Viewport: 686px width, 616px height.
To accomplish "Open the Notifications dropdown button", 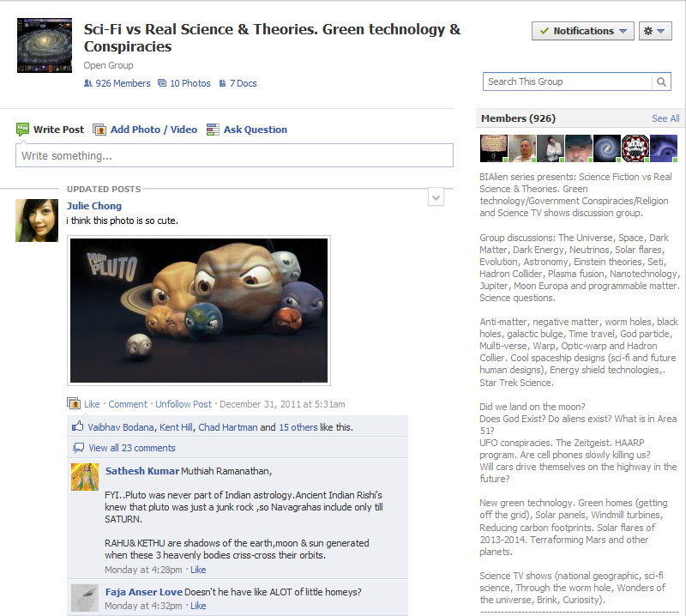I will 582,31.
